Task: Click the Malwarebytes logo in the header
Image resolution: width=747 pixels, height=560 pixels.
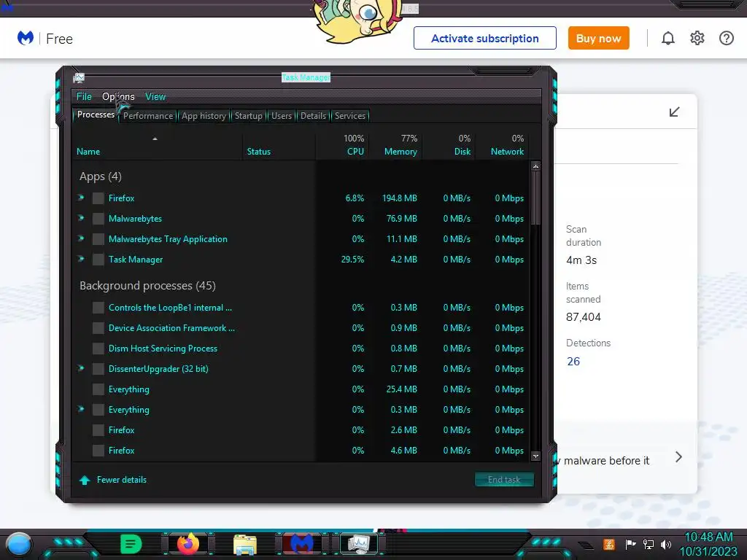Action: click(x=26, y=38)
